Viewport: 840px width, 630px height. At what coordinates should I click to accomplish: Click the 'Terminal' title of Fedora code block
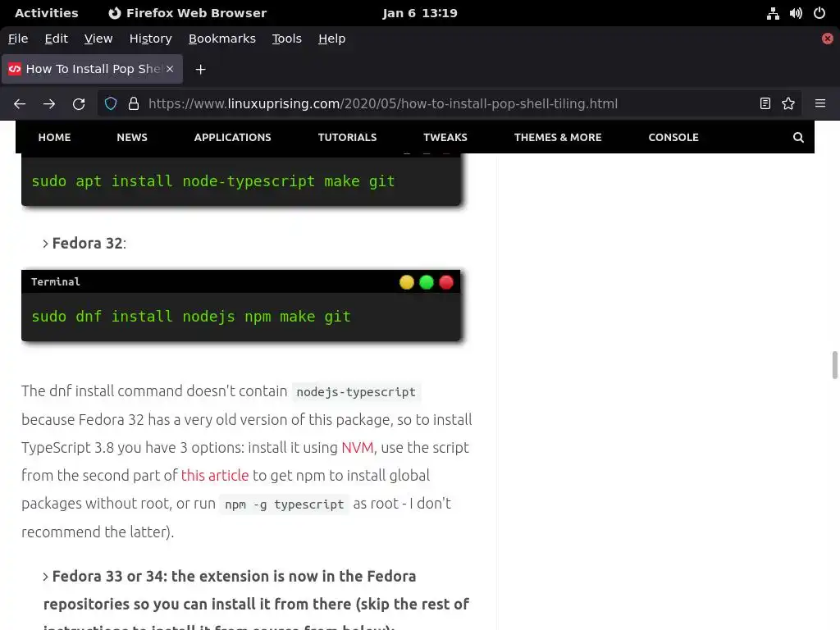pos(56,282)
